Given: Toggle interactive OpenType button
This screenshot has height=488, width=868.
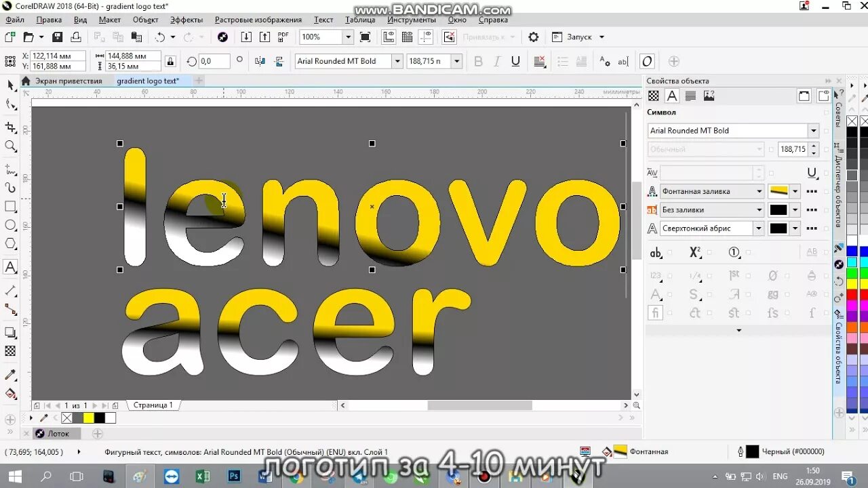Looking at the screenshot, I should click(647, 61).
